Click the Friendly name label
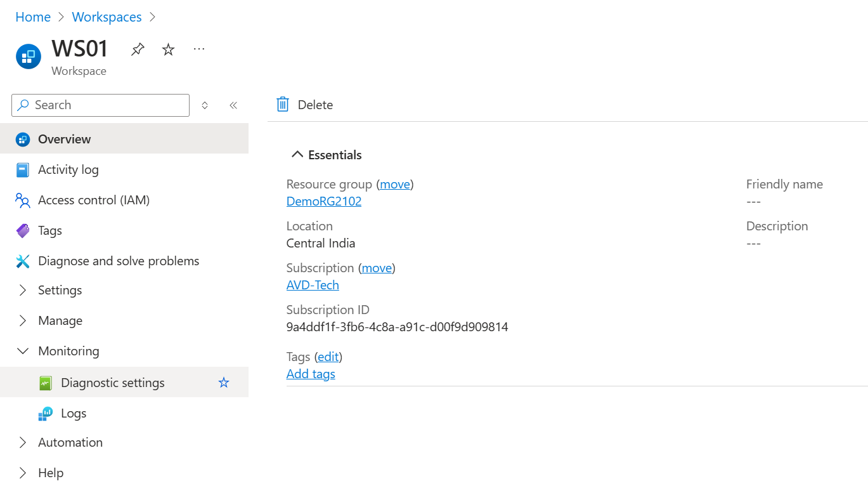 tap(784, 184)
